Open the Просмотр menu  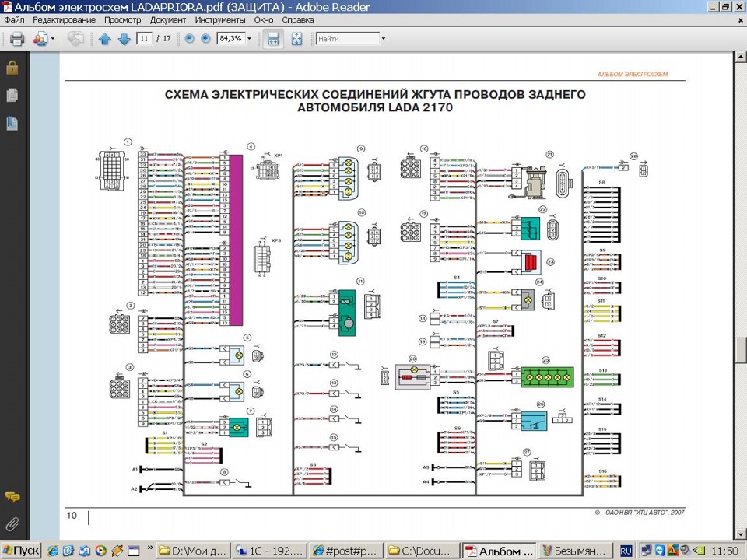tap(123, 20)
